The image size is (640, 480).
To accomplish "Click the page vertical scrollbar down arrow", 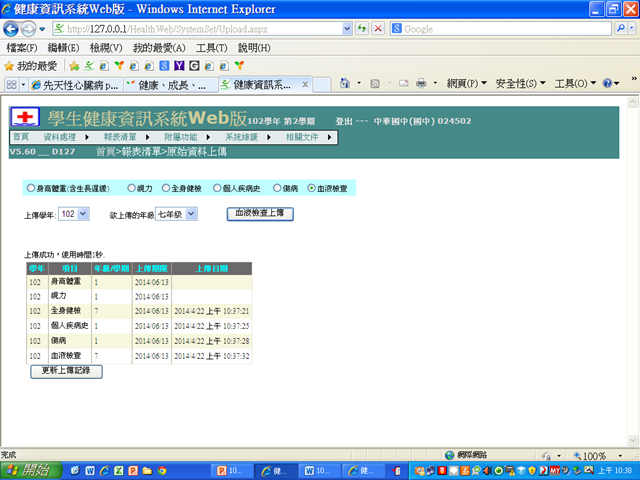I will [x=633, y=440].
